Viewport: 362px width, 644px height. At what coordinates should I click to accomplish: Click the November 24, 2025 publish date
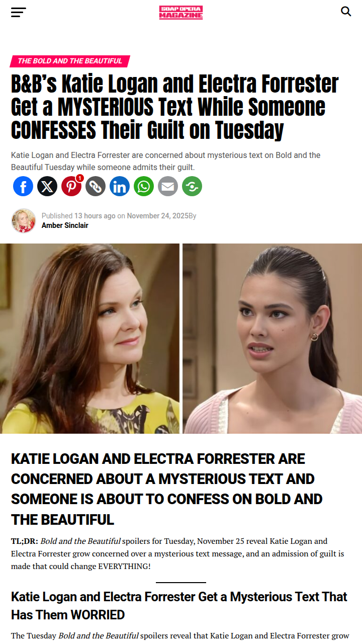coord(157,216)
